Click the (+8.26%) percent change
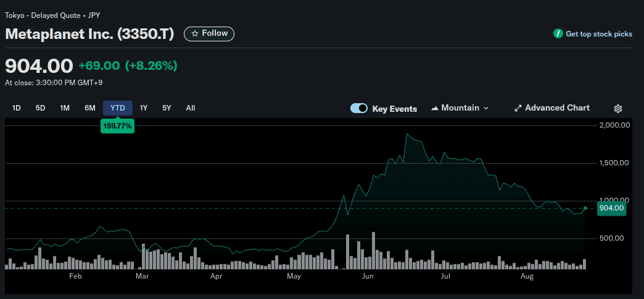 [x=151, y=65]
